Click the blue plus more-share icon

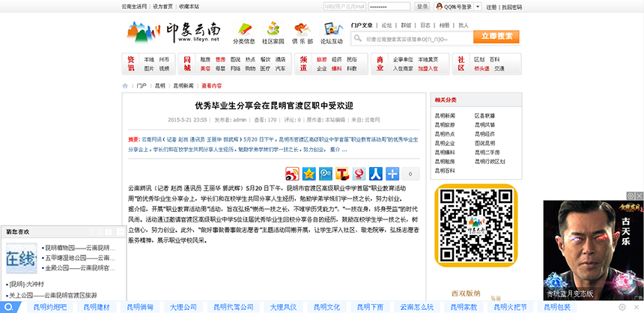394,174
